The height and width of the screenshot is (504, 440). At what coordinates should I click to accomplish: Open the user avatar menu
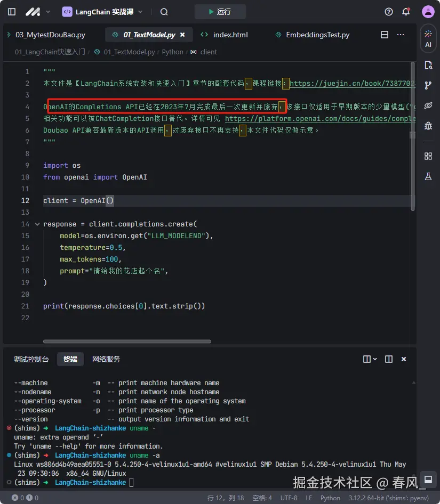point(428,12)
